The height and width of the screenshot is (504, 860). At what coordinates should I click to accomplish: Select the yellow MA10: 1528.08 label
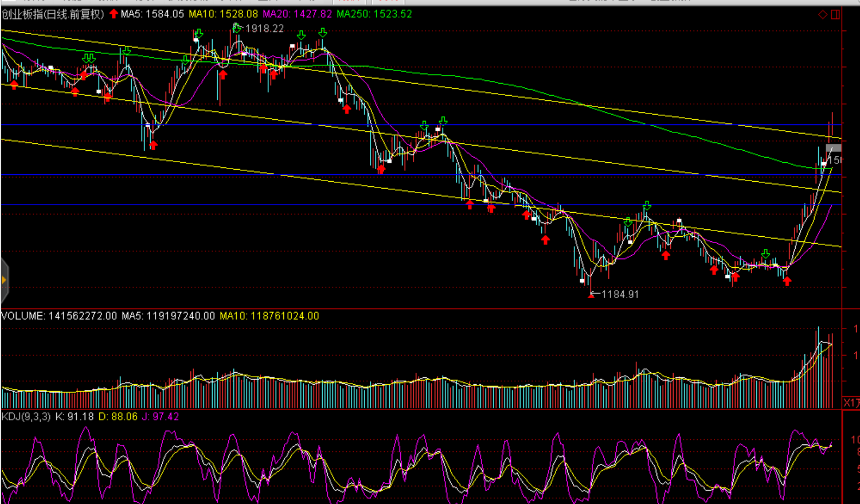[223, 14]
